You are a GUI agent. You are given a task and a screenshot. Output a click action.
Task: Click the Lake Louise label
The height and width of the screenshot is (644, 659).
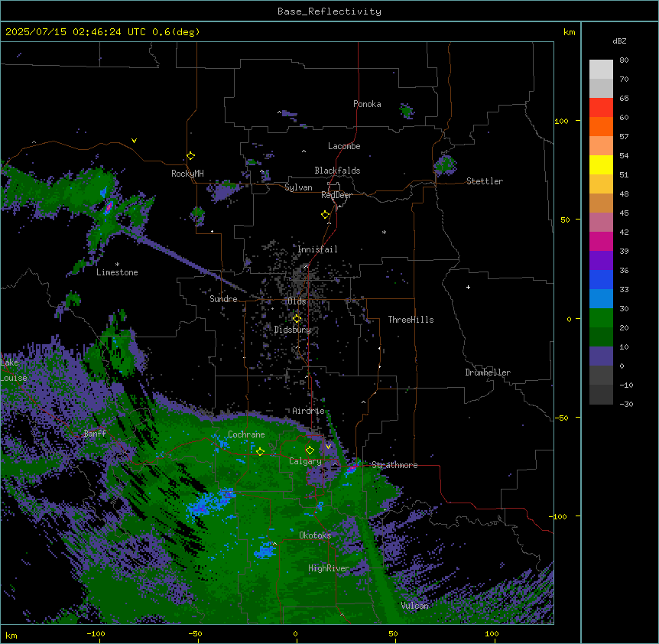pos(14,370)
